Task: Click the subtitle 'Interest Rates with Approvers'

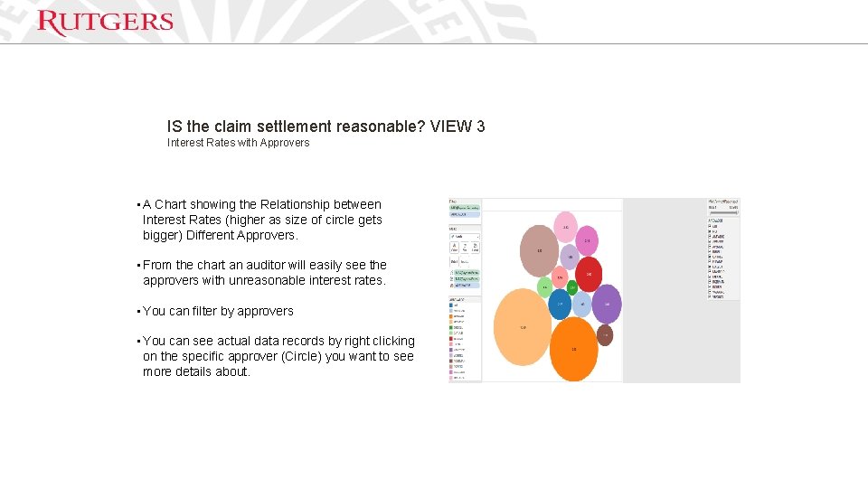Action: pos(238,143)
